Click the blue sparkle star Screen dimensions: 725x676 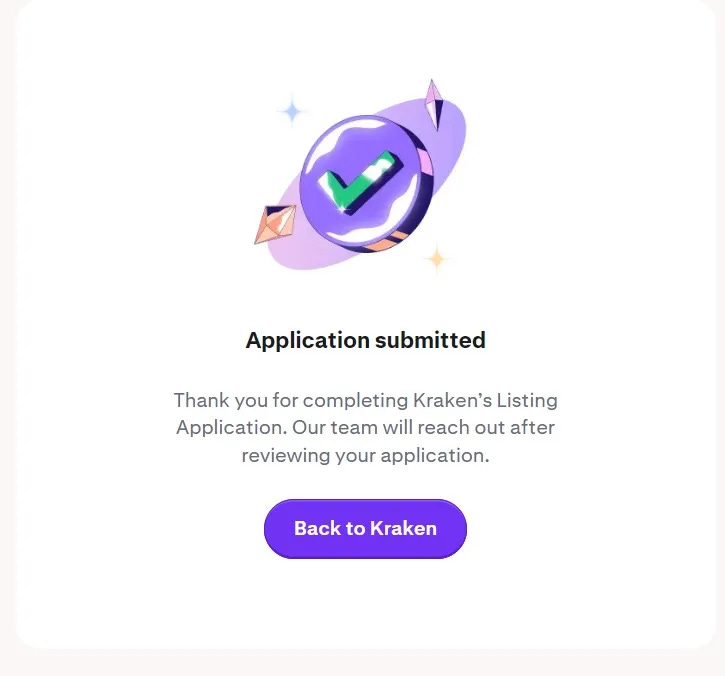coord(292,111)
